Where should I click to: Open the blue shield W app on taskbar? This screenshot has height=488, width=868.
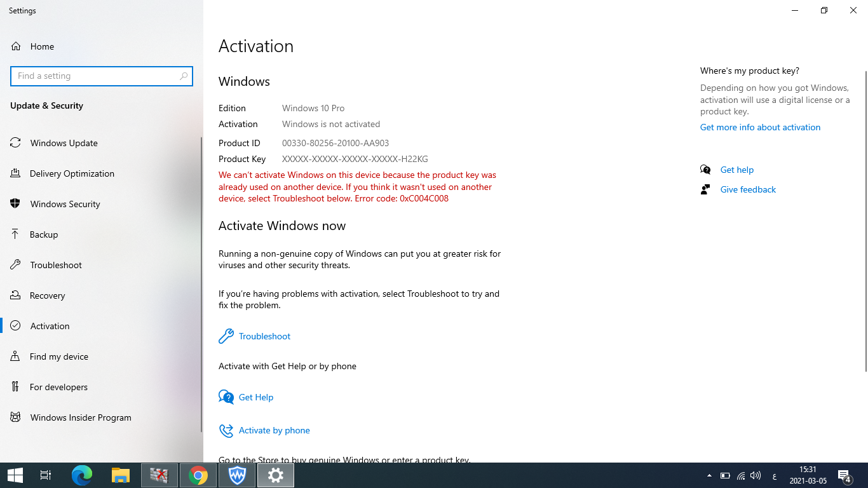pyautogui.click(x=237, y=475)
